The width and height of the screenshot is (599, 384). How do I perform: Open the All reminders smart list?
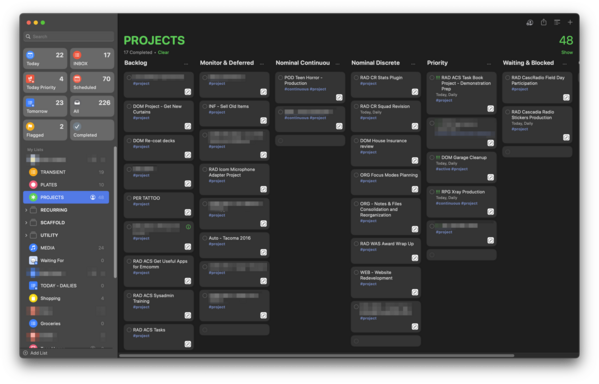click(92, 106)
